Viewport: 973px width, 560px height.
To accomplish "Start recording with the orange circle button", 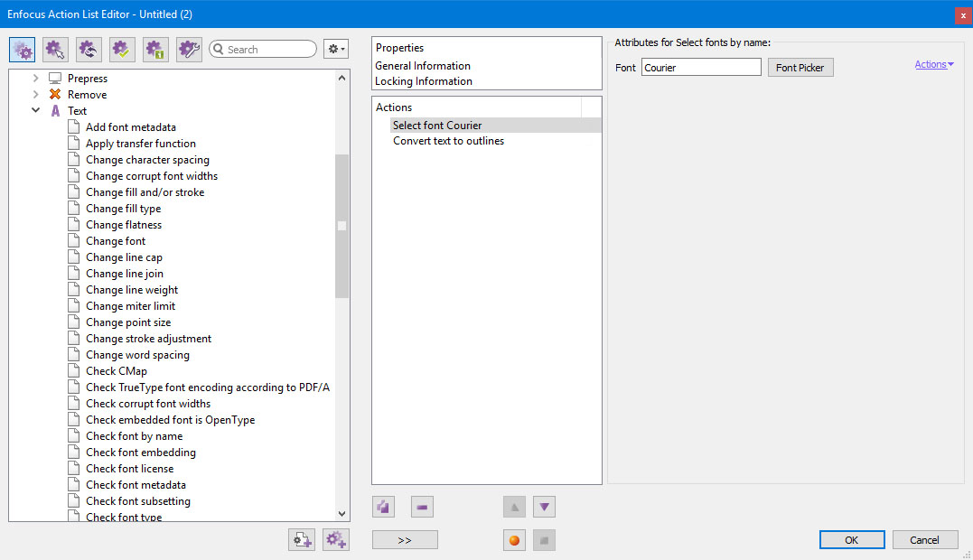I will [514, 540].
